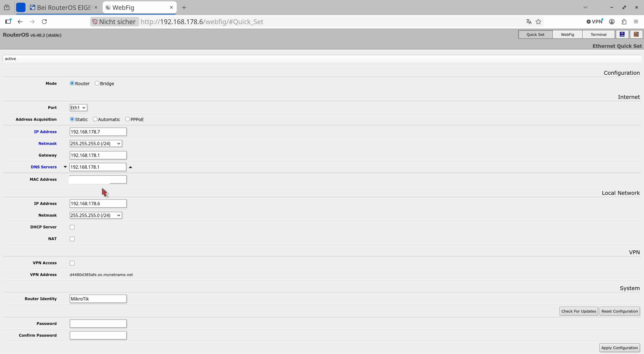Enable the NAT checkbox
This screenshot has height=354, width=644.
pyautogui.click(x=72, y=239)
